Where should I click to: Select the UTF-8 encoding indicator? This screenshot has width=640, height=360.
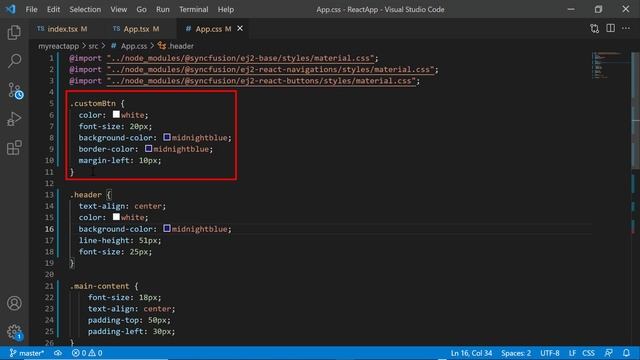[x=550, y=353]
